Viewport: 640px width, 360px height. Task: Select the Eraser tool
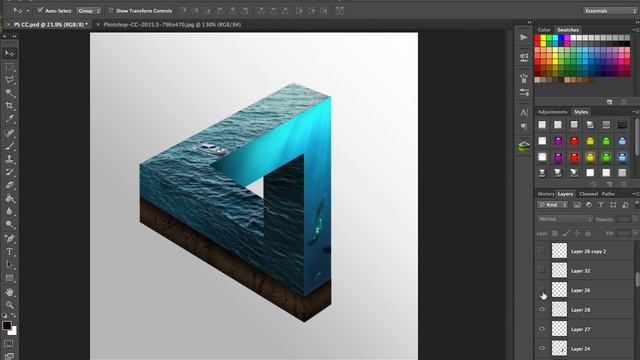click(9, 185)
